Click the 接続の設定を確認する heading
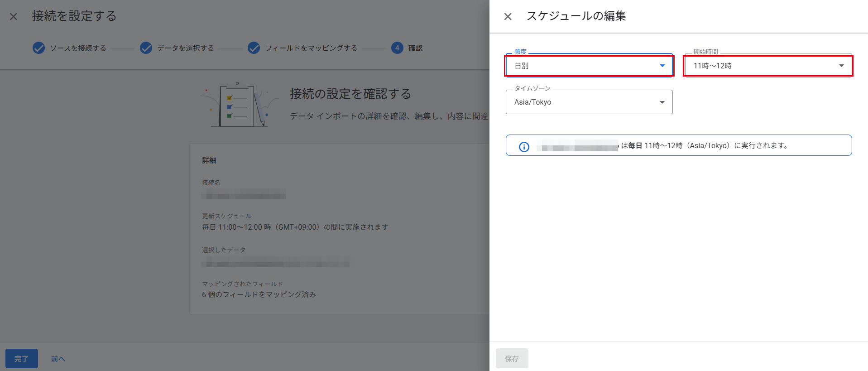The image size is (868, 371). point(350,94)
